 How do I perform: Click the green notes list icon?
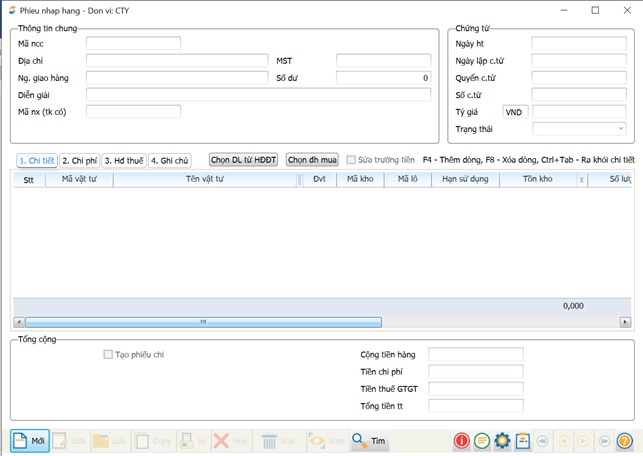(x=482, y=441)
